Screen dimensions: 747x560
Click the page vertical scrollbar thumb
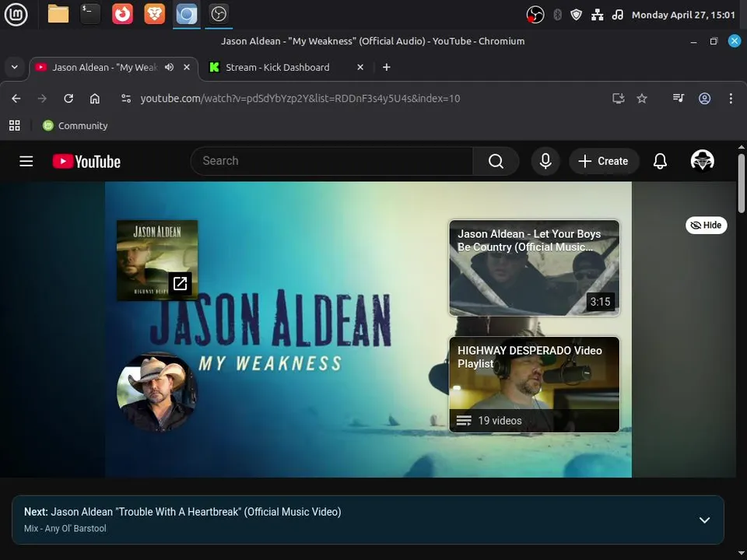coord(742,183)
